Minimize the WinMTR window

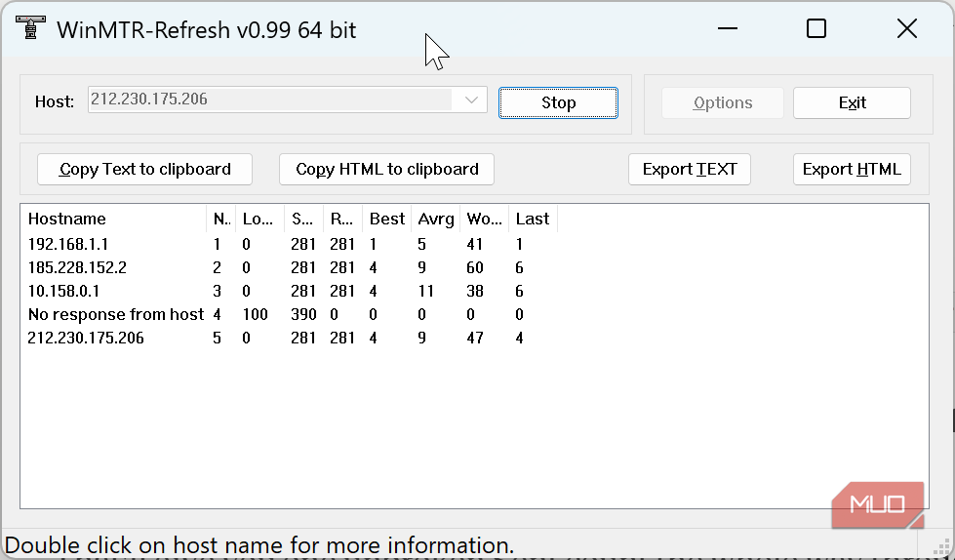pos(727,28)
